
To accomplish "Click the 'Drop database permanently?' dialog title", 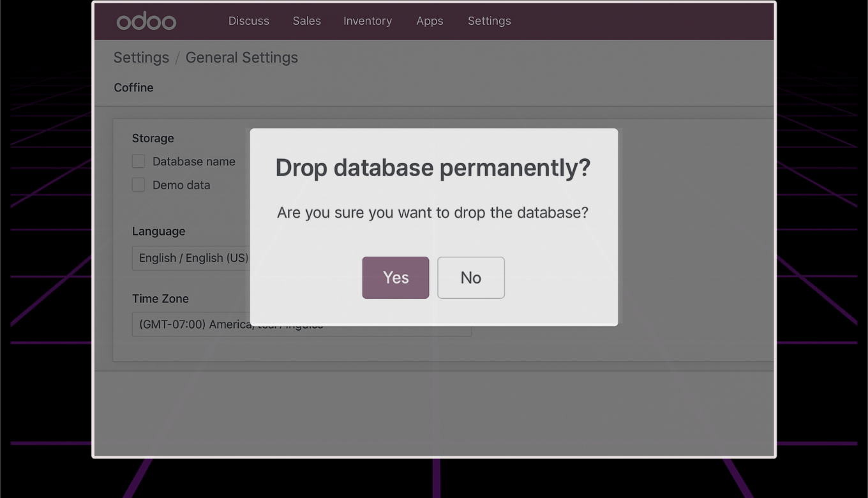I will click(x=433, y=168).
